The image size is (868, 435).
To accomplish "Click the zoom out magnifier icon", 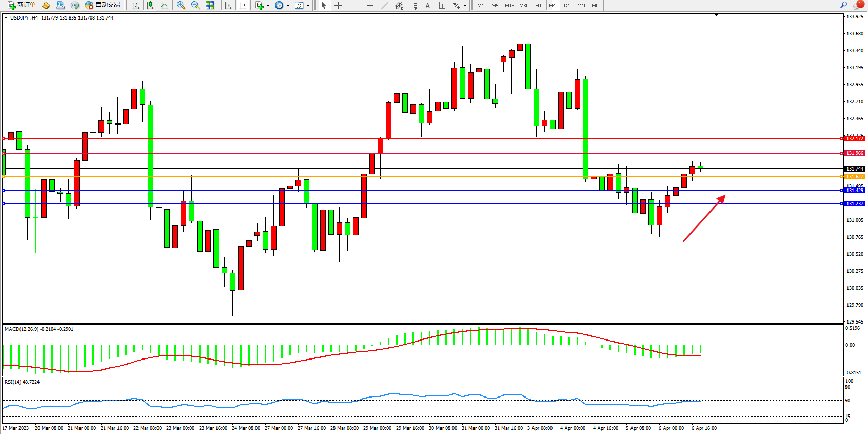I will 195,5.
